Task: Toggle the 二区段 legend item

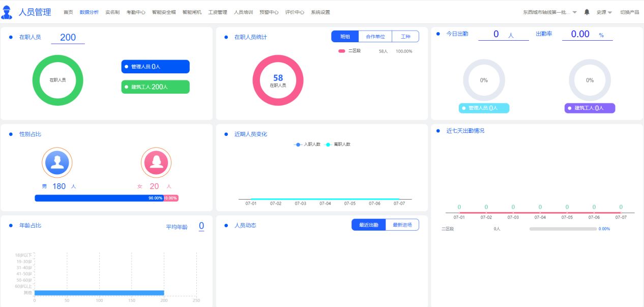Action: [350, 51]
